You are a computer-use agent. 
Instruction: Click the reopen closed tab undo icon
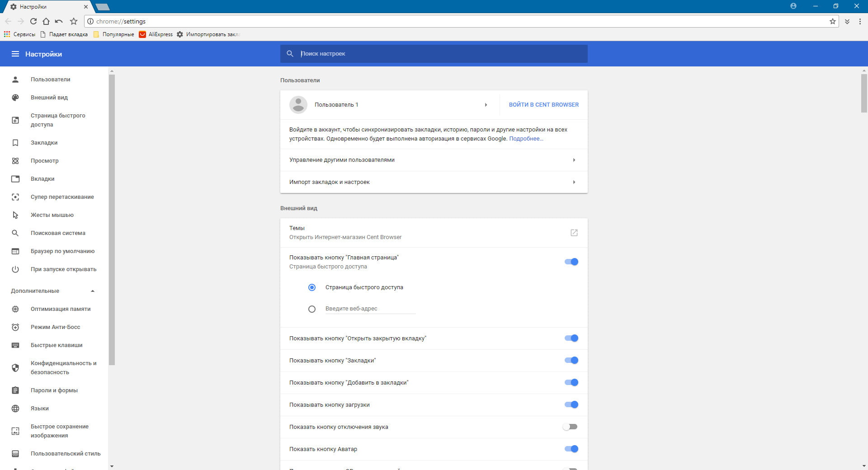point(59,21)
